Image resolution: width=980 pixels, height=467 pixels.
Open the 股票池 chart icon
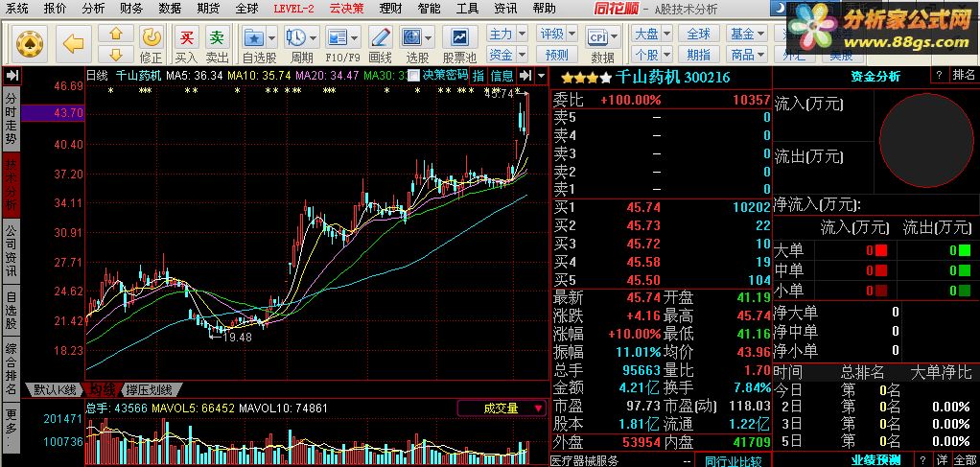click(460, 37)
